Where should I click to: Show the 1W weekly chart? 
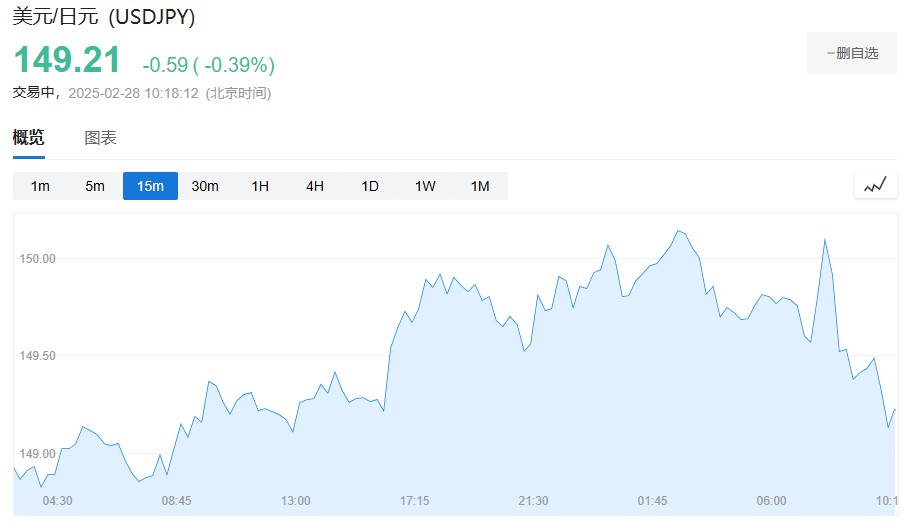coord(425,186)
